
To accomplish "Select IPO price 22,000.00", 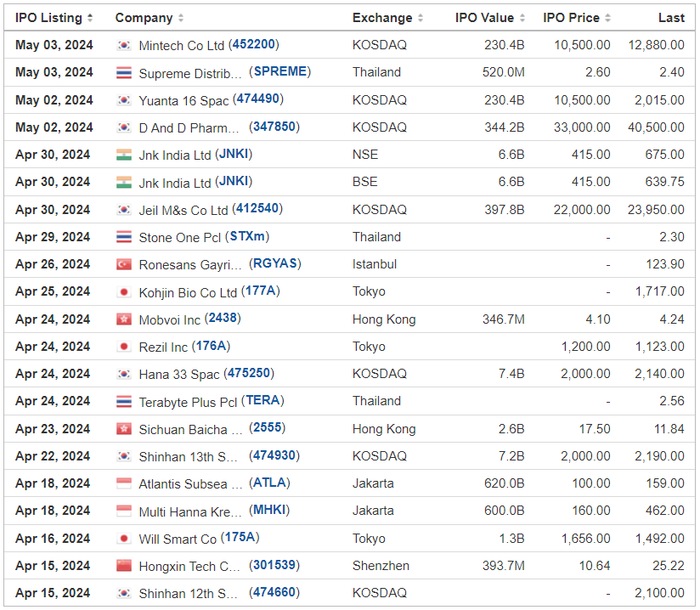I will click(x=582, y=210).
